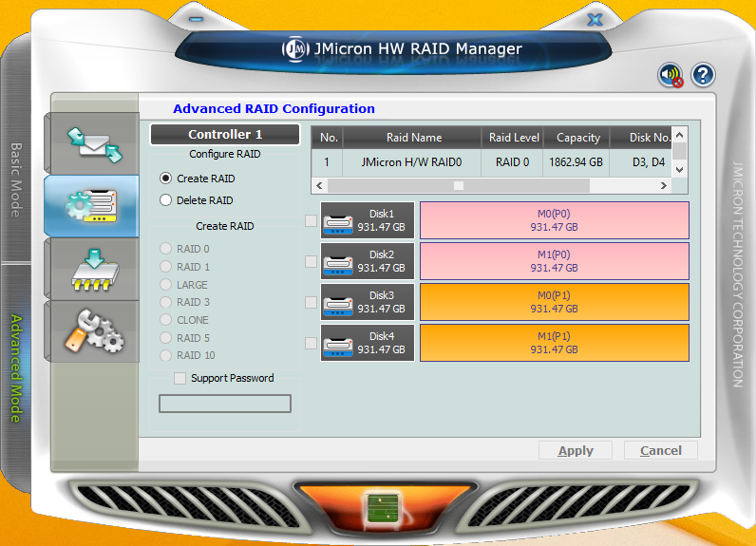Select the JMicron H/W RAID0 row name
Image resolution: width=756 pixels, height=546 pixels.
(412, 162)
